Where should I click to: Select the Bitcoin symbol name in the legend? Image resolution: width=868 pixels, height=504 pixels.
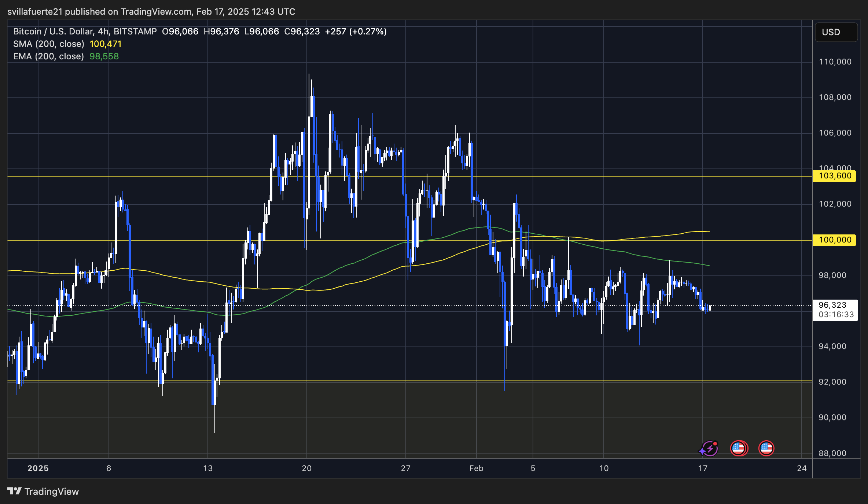[27, 31]
